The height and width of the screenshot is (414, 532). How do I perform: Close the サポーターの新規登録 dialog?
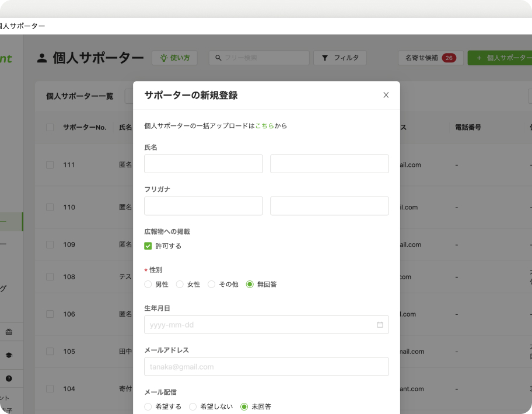point(386,95)
